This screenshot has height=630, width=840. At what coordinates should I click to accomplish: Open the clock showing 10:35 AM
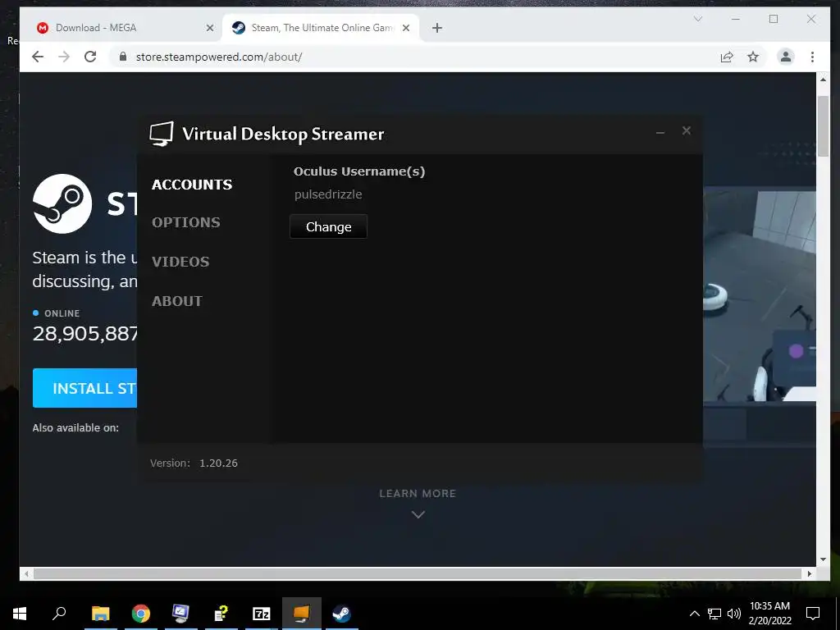point(769,614)
